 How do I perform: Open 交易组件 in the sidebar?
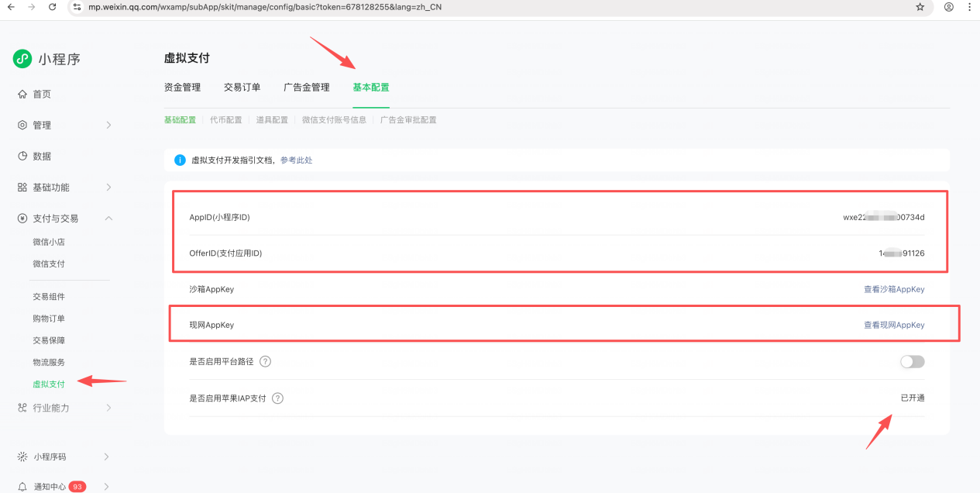(x=49, y=297)
